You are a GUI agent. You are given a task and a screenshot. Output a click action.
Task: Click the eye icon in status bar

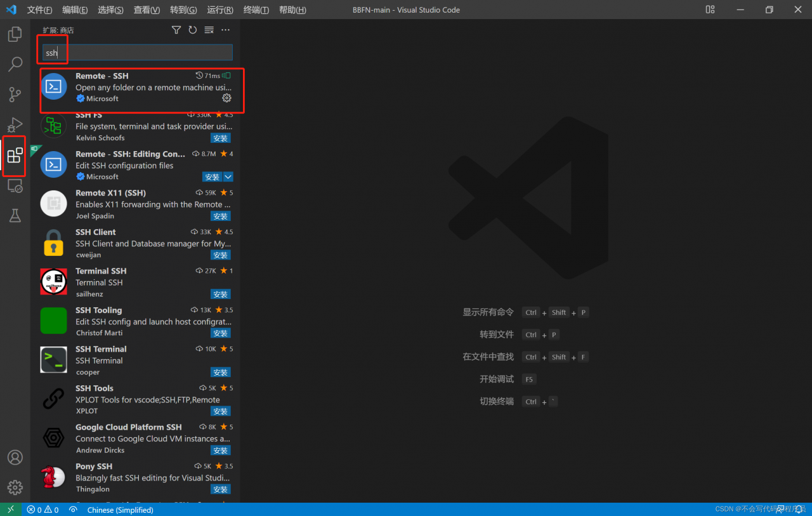73,510
